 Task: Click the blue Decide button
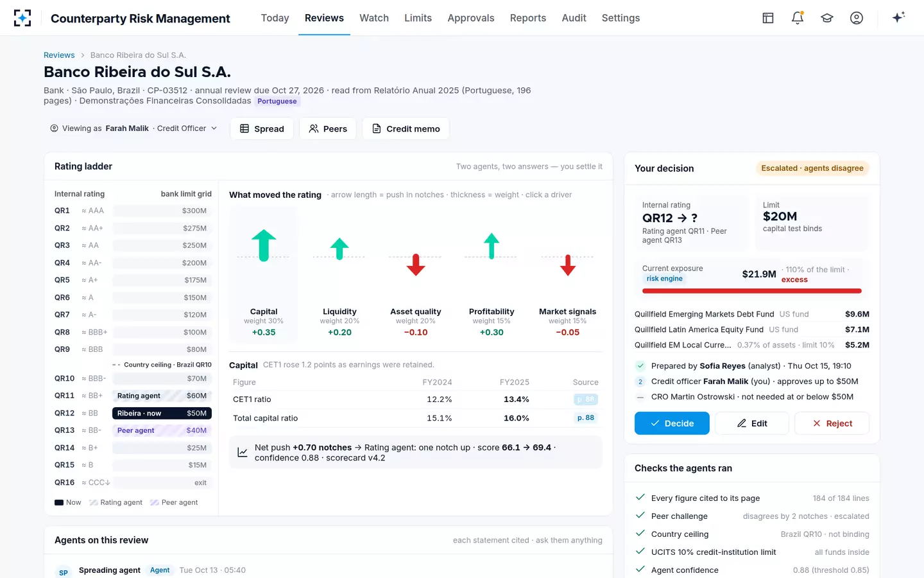pos(672,423)
